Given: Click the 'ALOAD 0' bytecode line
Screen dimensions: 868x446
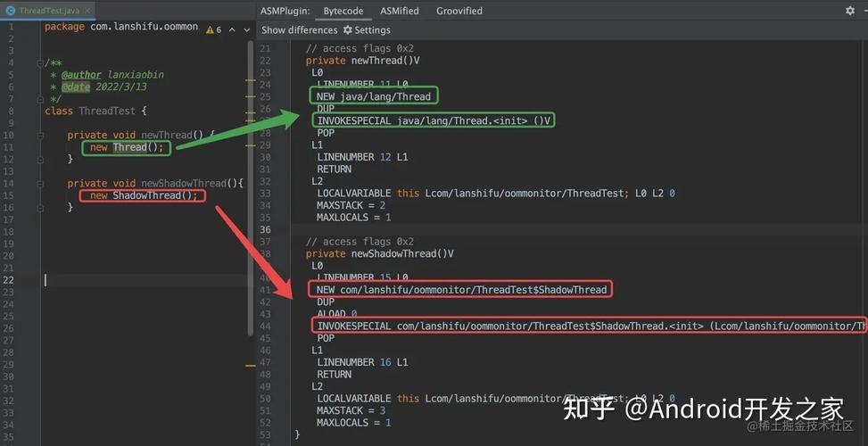Looking at the screenshot, I should (x=336, y=314).
